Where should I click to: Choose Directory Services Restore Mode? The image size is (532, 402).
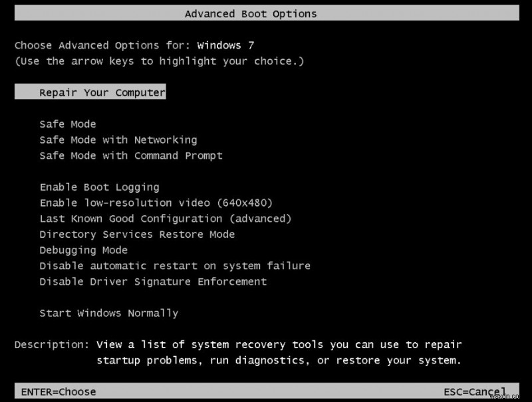click(140, 234)
